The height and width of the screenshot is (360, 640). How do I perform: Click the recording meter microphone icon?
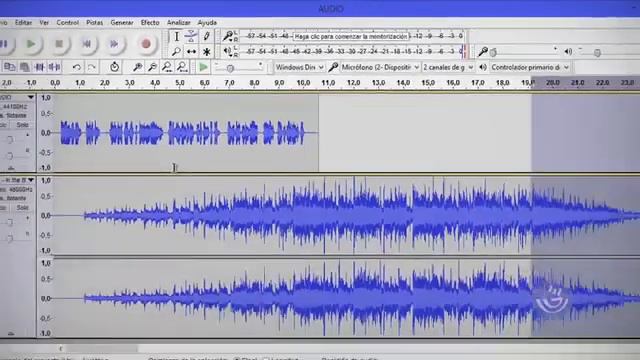click(x=227, y=36)
